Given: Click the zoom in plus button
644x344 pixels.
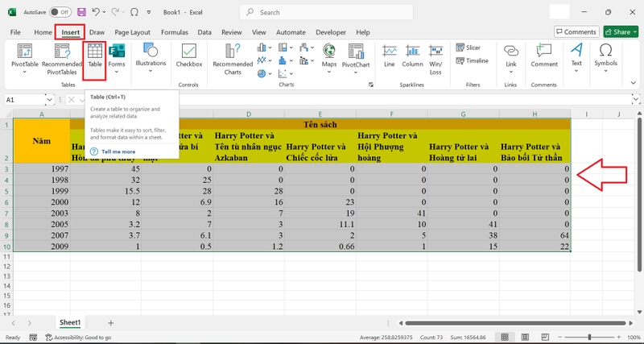Looking at the screenshot, I should click(x=619, y=338).
